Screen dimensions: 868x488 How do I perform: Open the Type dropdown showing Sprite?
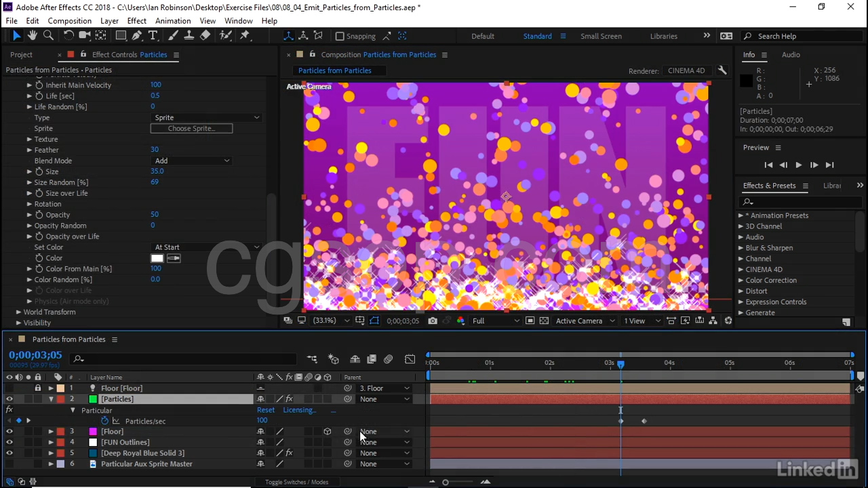[x=206, y=117]
